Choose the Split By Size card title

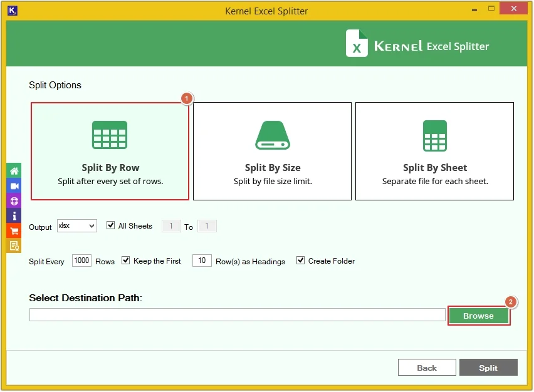273,168
